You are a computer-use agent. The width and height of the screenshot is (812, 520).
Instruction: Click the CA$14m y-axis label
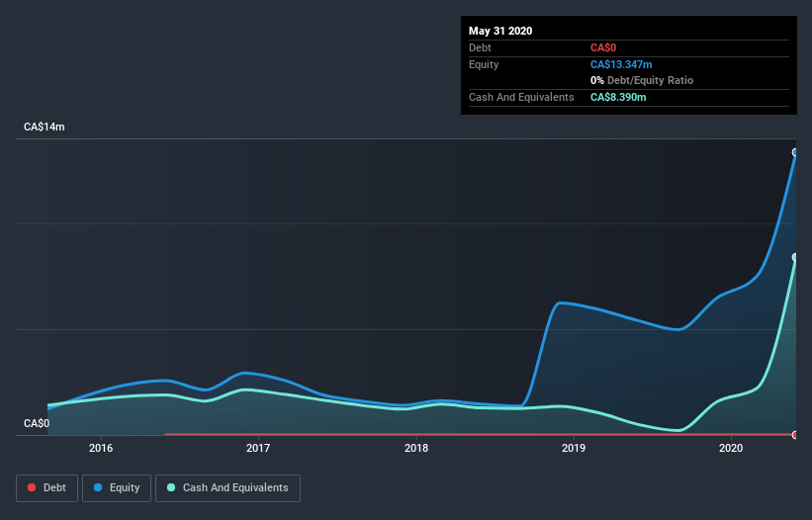coord(45,127)
